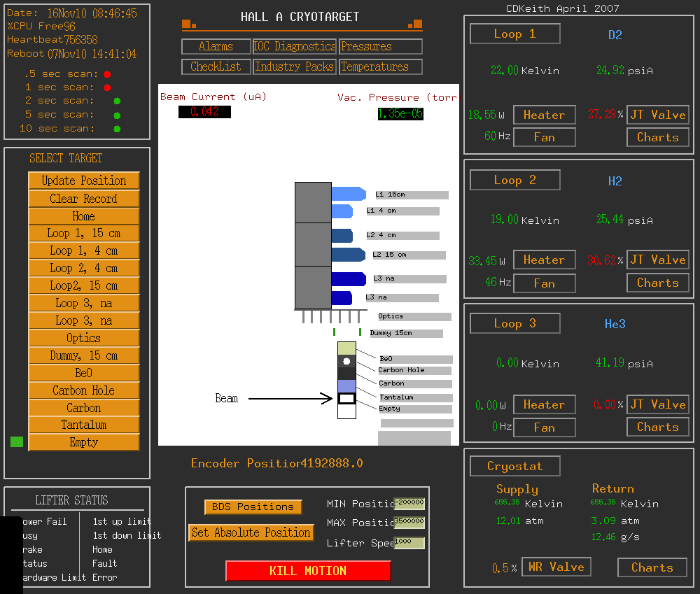This screenshot has height=594, width=700.
Task: Click Set Absolute Position
Action: click(x=251, y=533)
